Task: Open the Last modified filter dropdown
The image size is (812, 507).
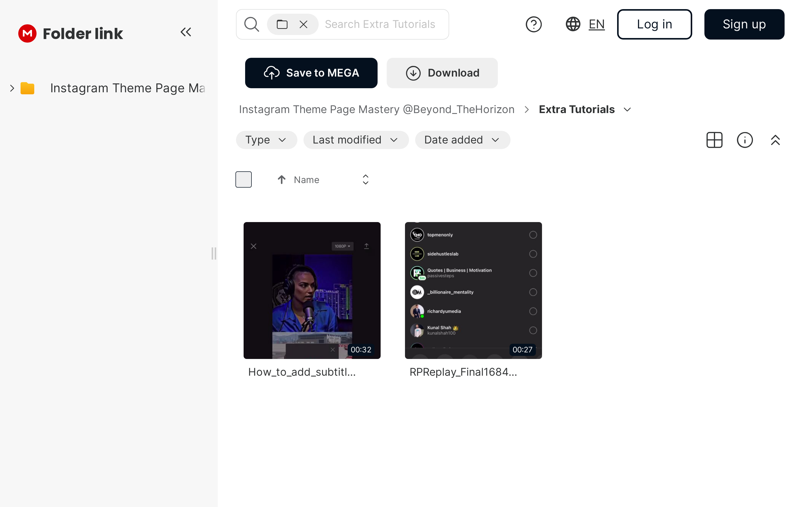Action: (x=356, y=140)
